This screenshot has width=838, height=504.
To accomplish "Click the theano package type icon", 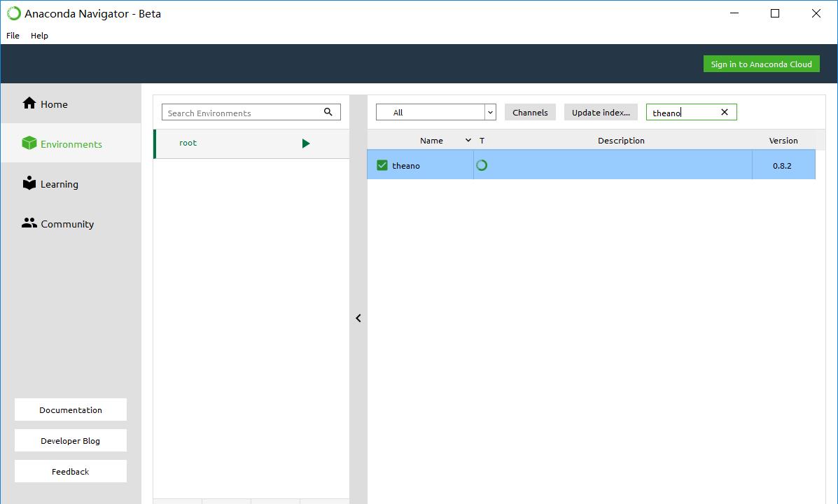I will (x=482, y=165).
